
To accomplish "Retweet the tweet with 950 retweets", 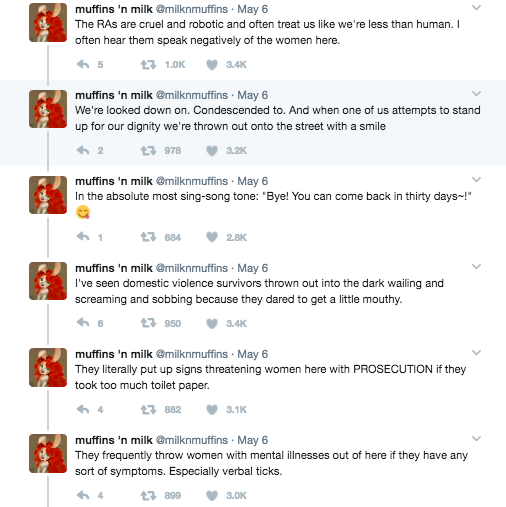I will (148, 323).
